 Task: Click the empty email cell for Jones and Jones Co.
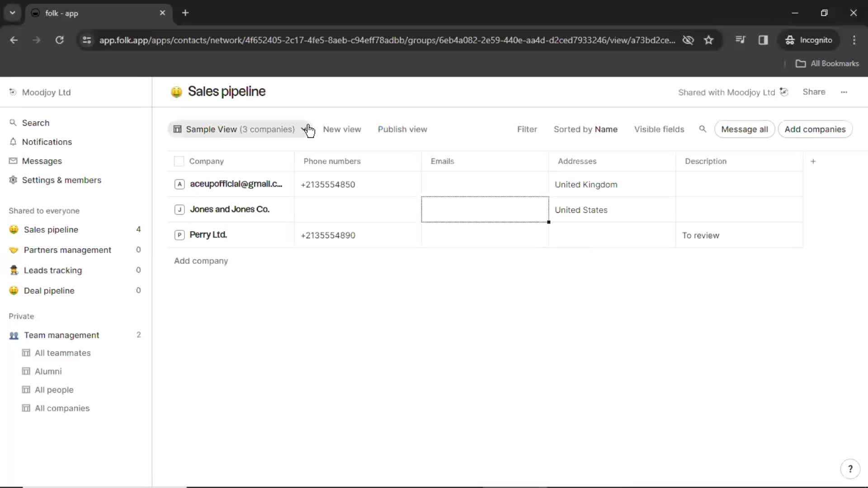(485, 210)
